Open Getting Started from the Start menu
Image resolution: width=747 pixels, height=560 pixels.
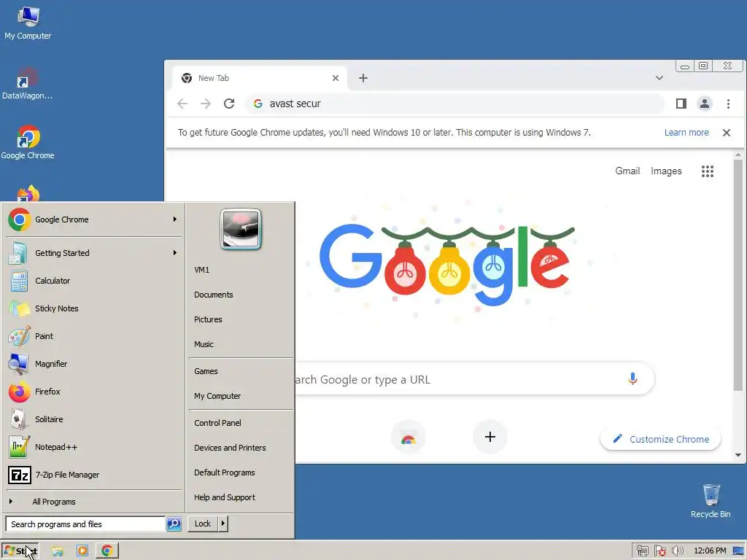93,253
